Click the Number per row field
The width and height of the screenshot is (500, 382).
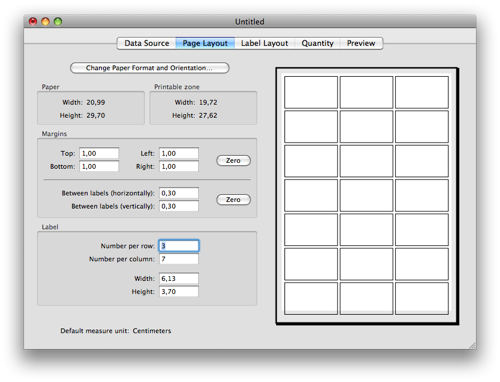pyautogui.click(x=179, y=246)
